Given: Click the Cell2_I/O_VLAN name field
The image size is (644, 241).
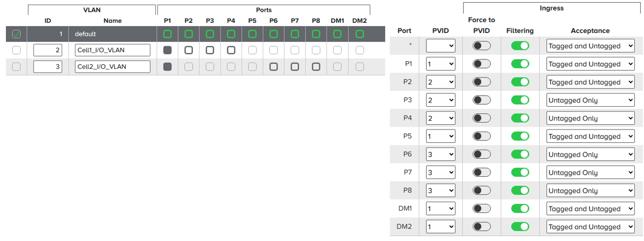Looking at the screenshot, I should pos(113,67).
